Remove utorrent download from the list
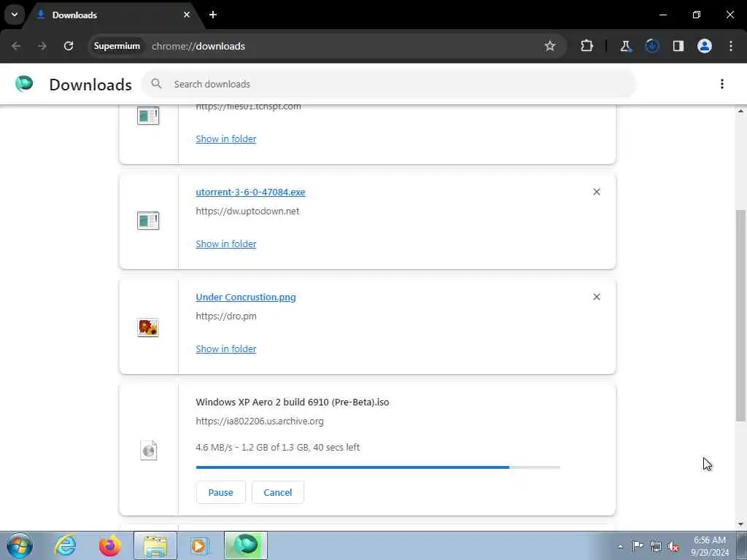 pyautogui.click(x=597, y=192)
